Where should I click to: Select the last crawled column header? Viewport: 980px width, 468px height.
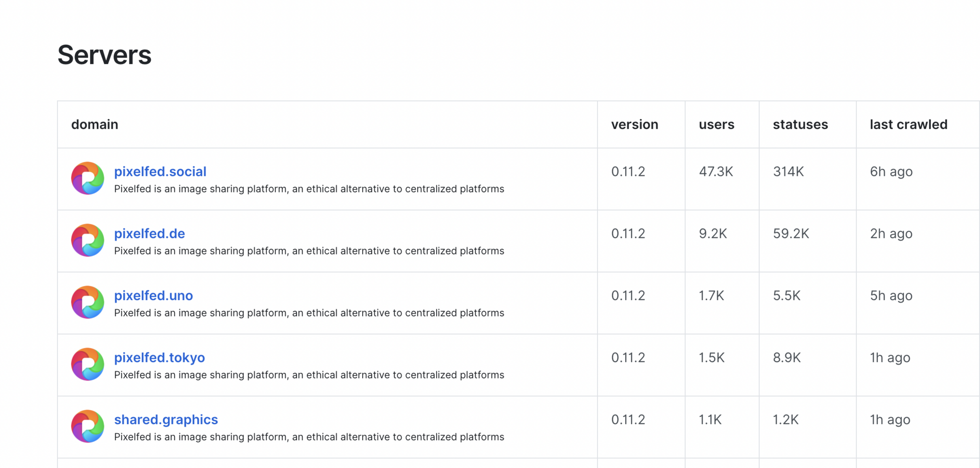pyautogui.click(x=908, y=125)
